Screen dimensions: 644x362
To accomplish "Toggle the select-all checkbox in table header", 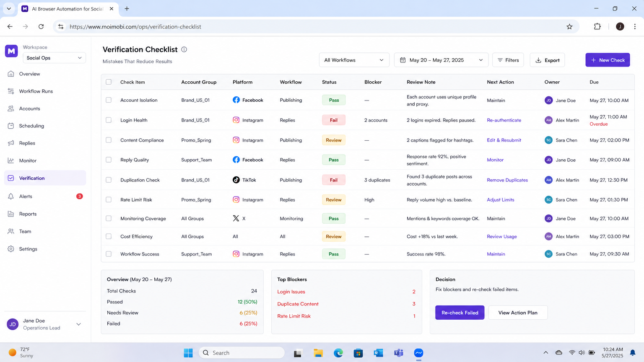I will pos(109,82).
